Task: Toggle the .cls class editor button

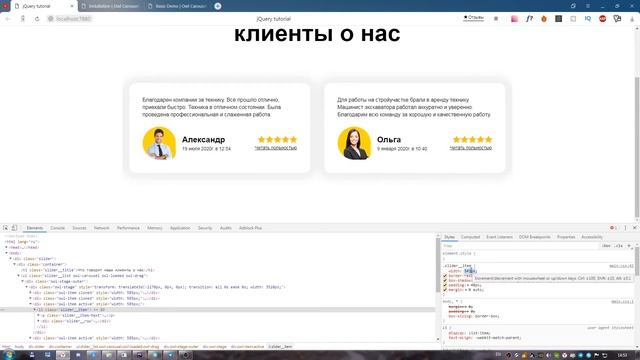Action: (619, 246)
